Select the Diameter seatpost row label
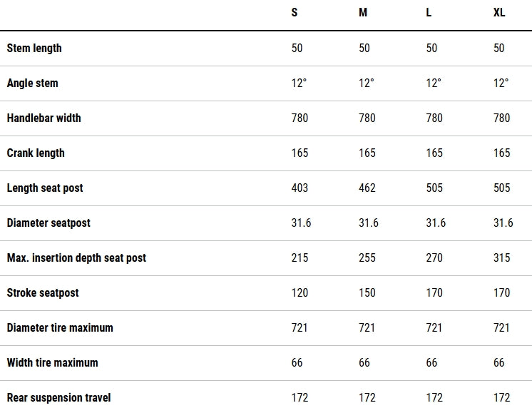Image resolution: width=532 pixels, height=413 pixels. [48, 223]
